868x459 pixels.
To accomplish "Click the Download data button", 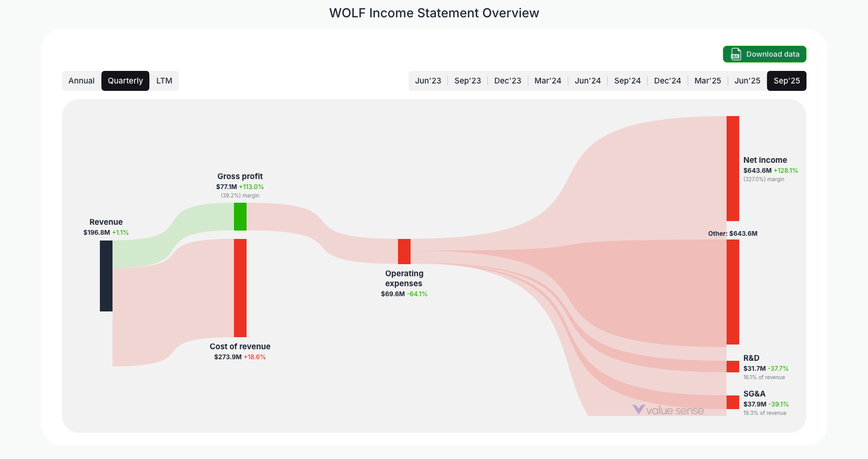I will pyautogui.click(x=764, y=54).
